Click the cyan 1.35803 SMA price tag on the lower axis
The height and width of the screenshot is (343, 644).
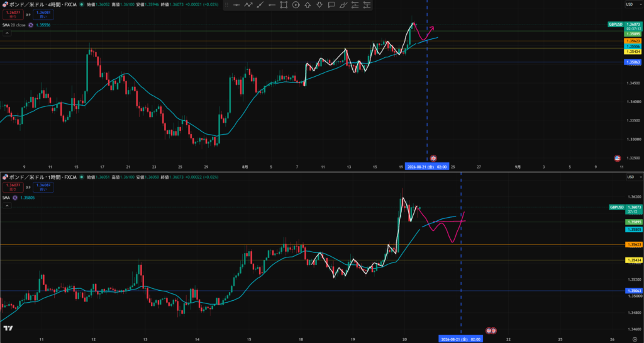click(x=633, y=230)
